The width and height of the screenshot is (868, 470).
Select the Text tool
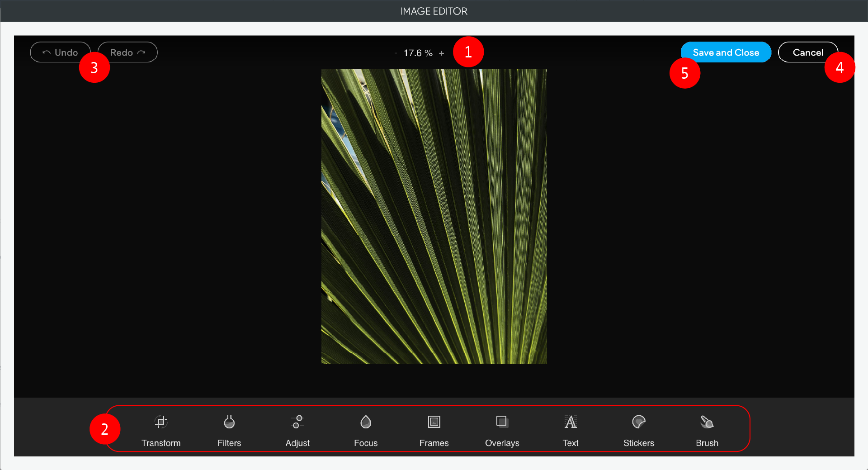point(570,429)
